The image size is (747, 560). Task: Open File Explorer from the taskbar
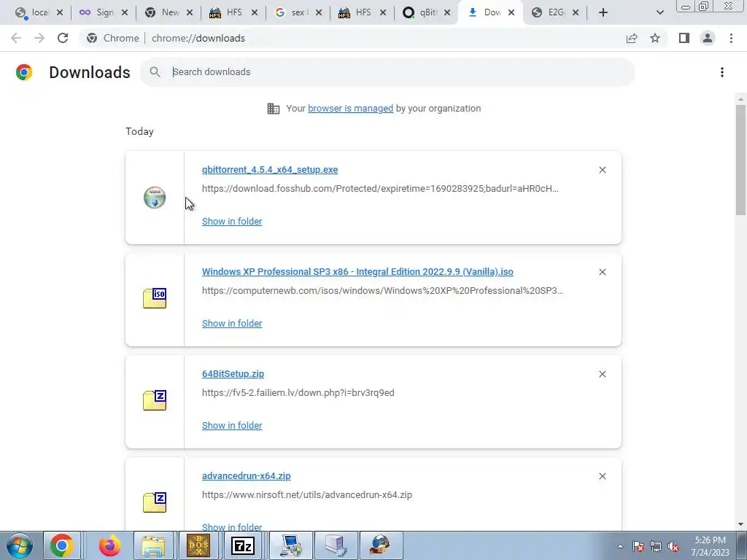point(153,545)
